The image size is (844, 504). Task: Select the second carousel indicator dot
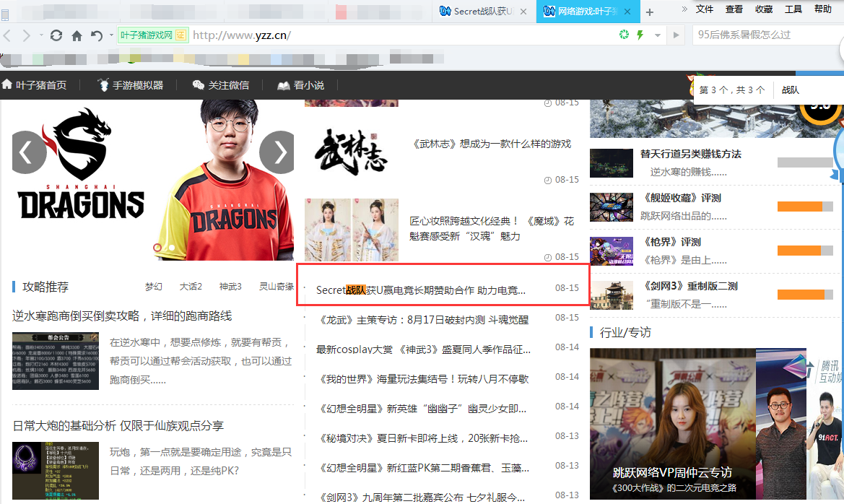click(x=171, y=248)
